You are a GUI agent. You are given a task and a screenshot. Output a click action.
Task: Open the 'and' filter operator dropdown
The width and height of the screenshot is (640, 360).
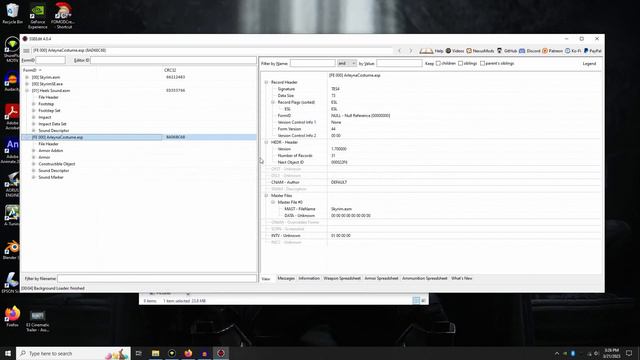pyautogui.click(x=347, y=63)
